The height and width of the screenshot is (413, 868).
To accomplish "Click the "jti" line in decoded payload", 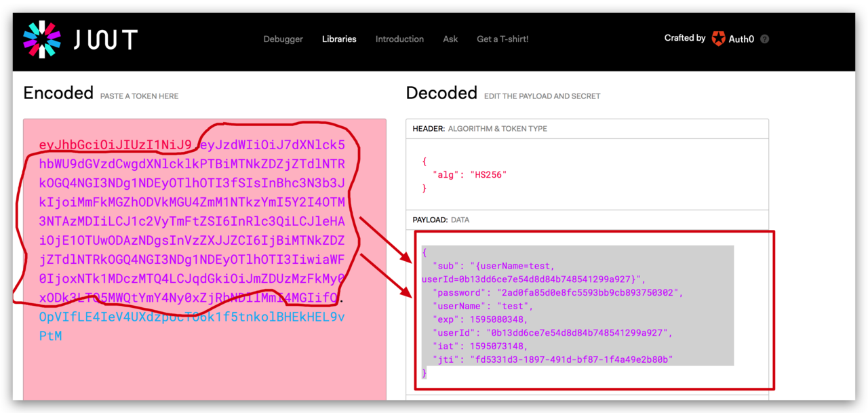I will (x=553, y=359).
